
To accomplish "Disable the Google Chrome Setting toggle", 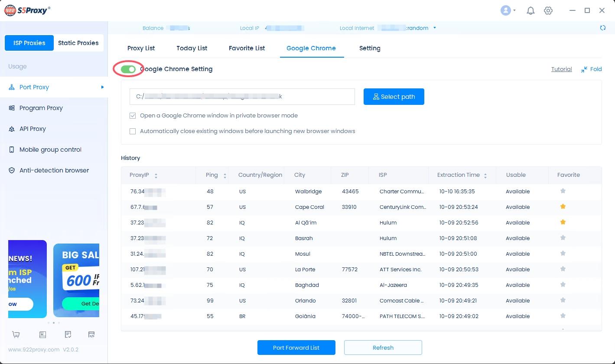I will point(128,69).
